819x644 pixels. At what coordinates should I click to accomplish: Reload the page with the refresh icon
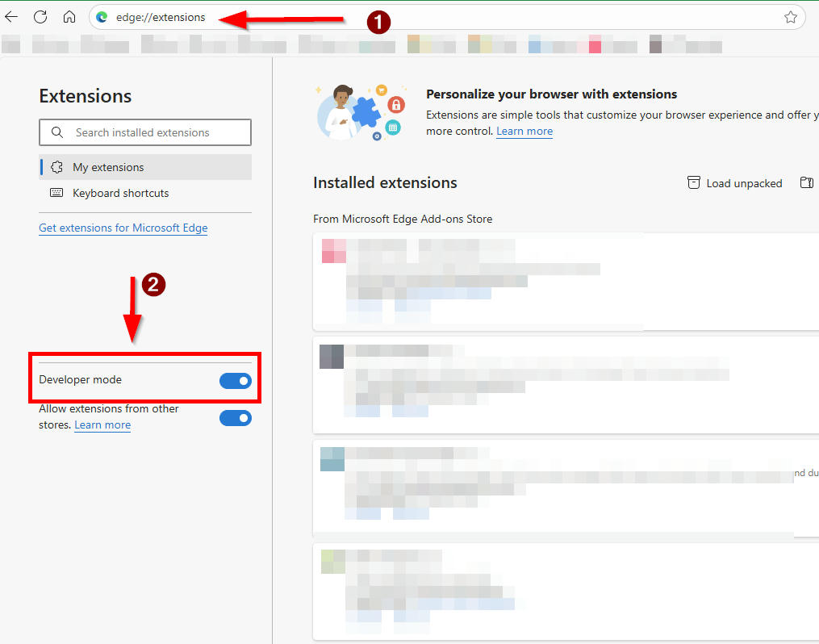pyautogui.click(x=40, y=17)
